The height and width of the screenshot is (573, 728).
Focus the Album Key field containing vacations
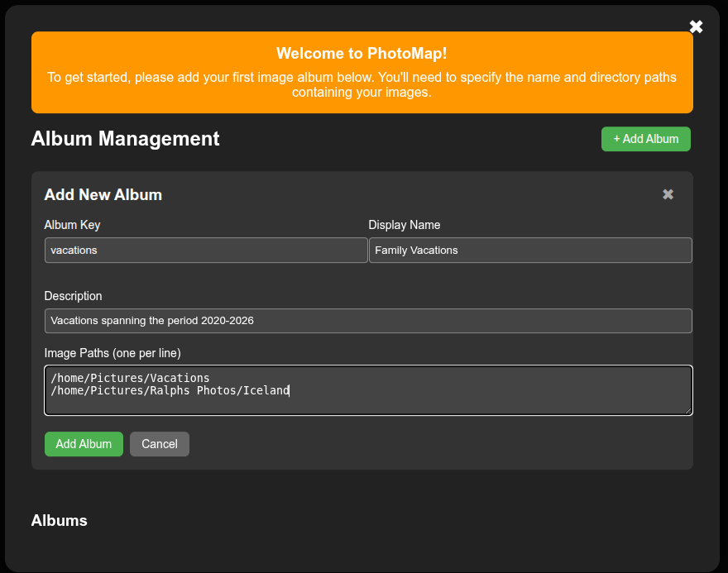pyautogui.click(x=206, y=250)
